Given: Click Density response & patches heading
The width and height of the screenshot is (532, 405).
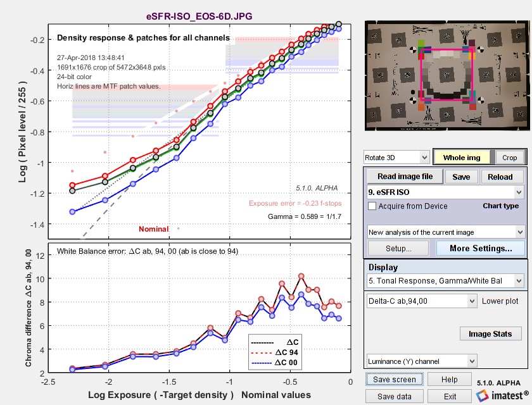Looking at the screenshot, I should (144, 37).
